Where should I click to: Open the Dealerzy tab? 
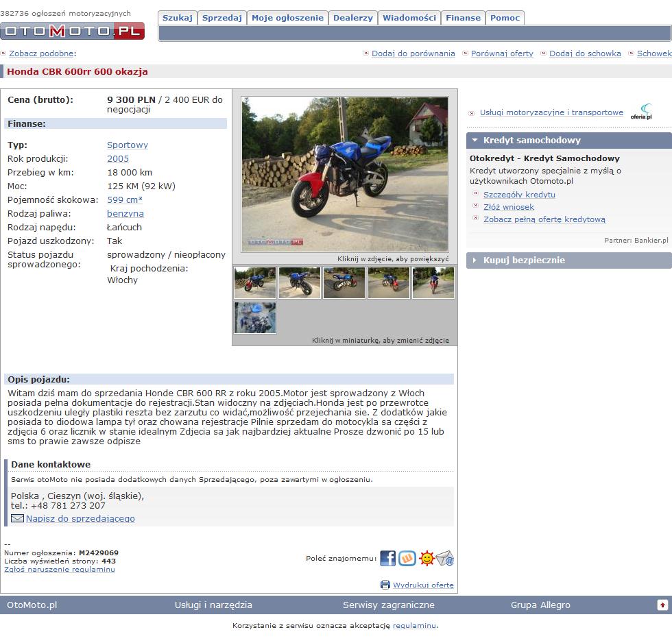(x=353, y=18)
